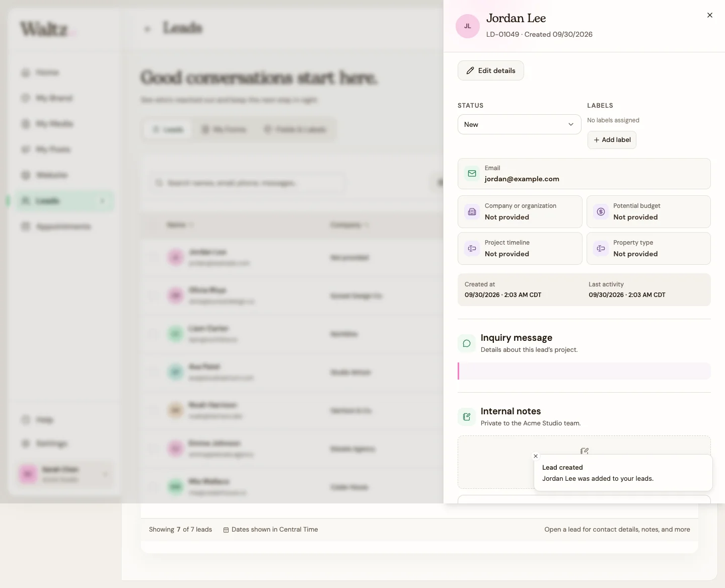Screen dimensions: 725x588
Task: Open Website in the sidebar
Action: [x=64, y=175]
